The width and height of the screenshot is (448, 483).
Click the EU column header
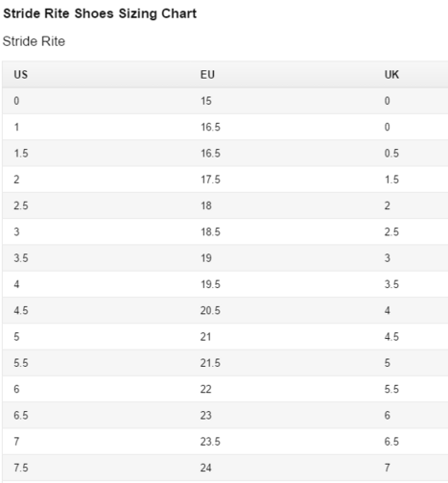[207, 75]
